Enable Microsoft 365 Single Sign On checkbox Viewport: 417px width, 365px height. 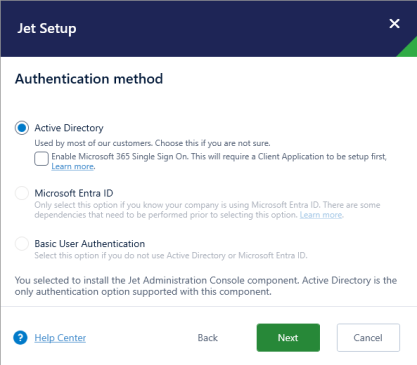click(x=41, y=159)
